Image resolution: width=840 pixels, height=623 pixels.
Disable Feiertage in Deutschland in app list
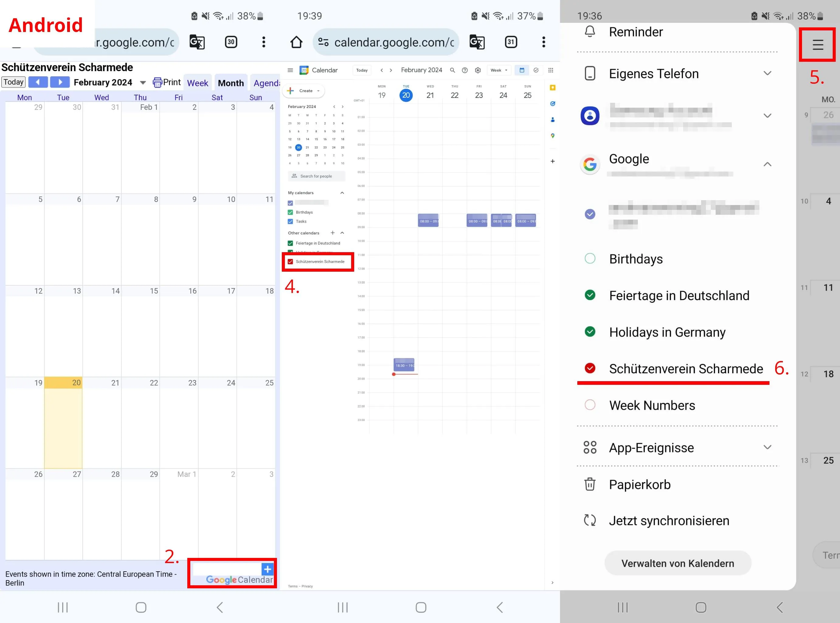click(x=590, y=295)
